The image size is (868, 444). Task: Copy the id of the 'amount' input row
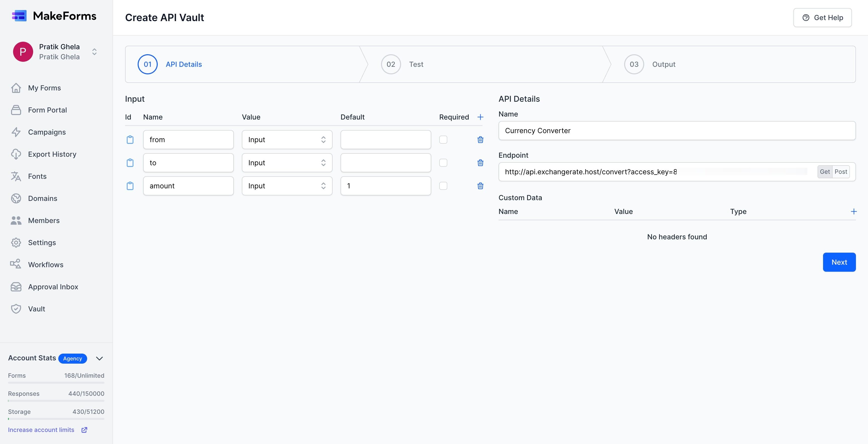click(x=130, y=186)
